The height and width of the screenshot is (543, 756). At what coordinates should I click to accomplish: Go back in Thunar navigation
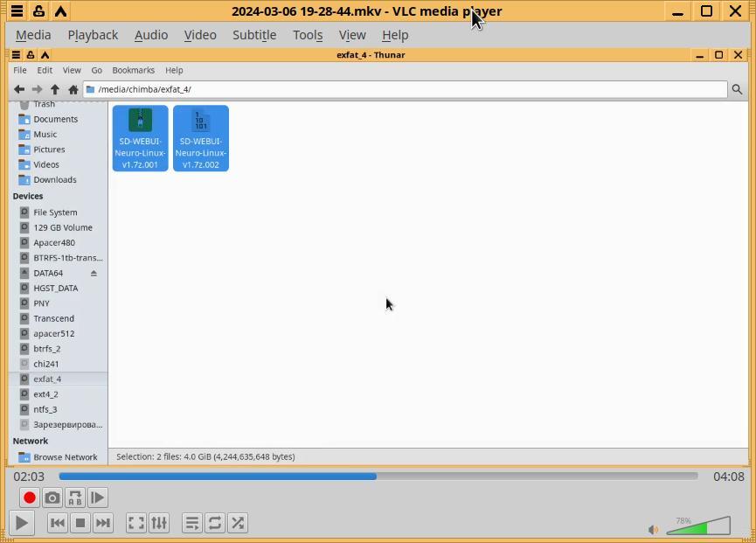[19, 89]
